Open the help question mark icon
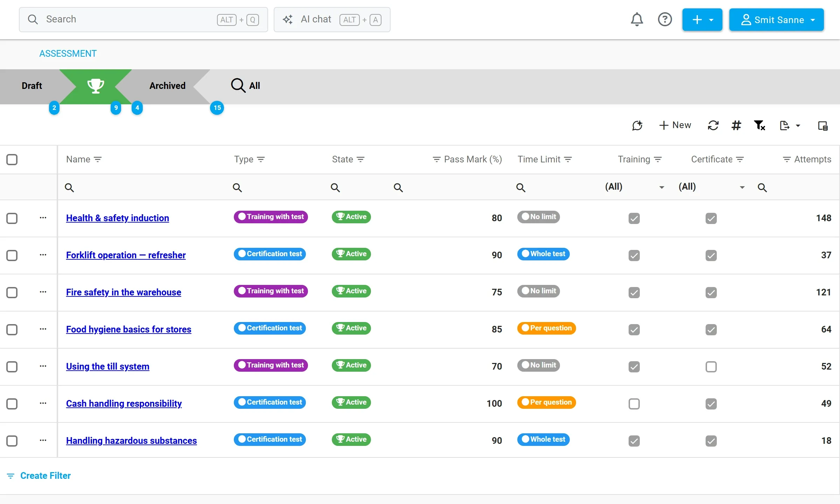Image resolution: width=840 pixels, height=504 pixels. tap(665, 20)
